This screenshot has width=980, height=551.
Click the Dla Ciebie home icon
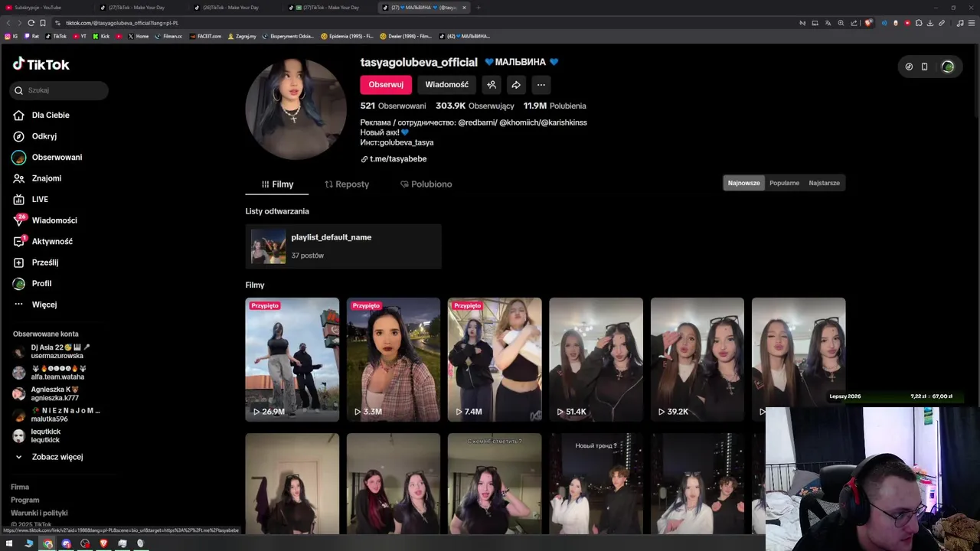pos(18,115)
